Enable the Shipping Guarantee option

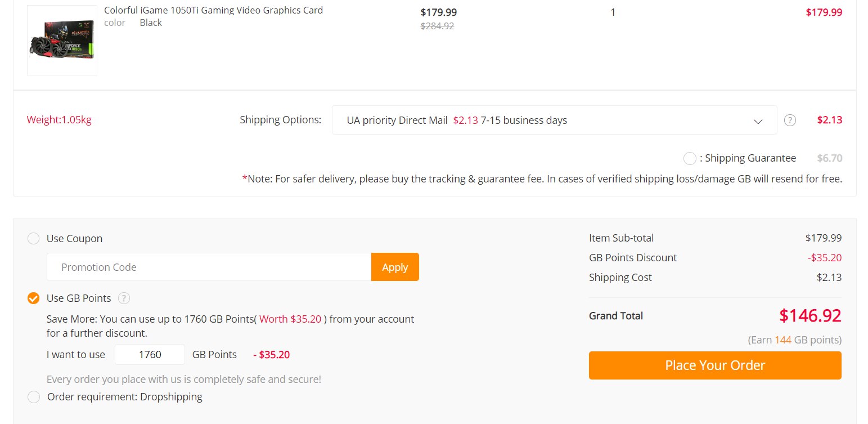690,158
